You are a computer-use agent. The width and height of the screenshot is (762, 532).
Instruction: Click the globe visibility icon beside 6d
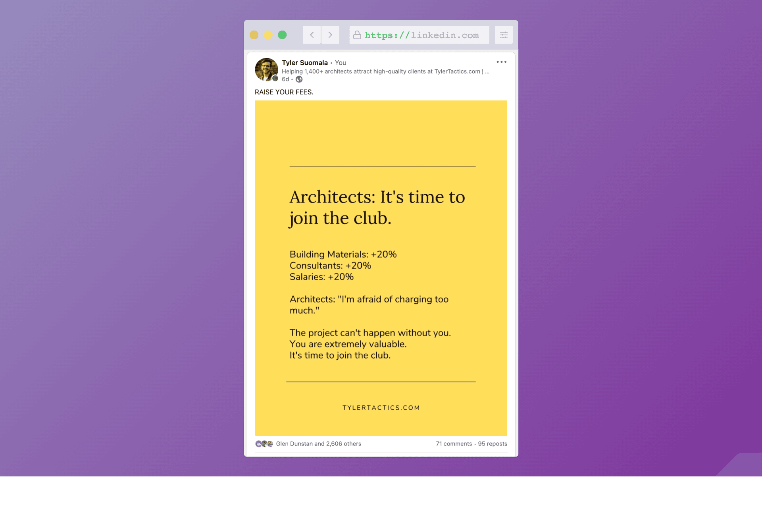[299, 79]
